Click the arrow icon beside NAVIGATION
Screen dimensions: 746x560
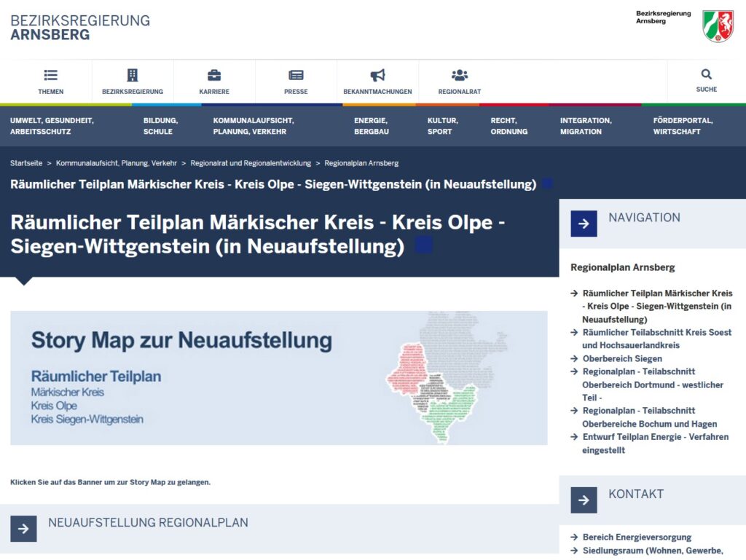[x=584, y=224]
